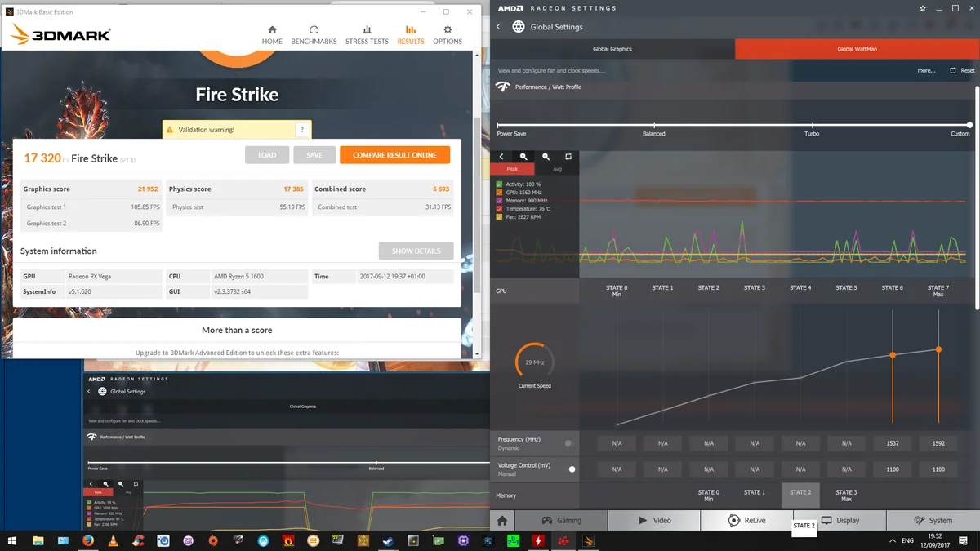The height and width of the screenshot is (551, 980).
Task: Click the Balanced point on the profile slider
Action: tap(653, 126)
